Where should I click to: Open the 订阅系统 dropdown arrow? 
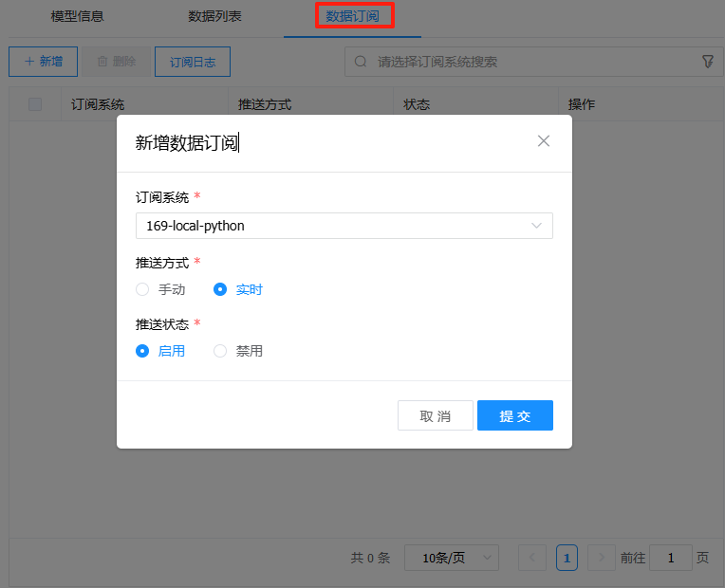[537, 226]
